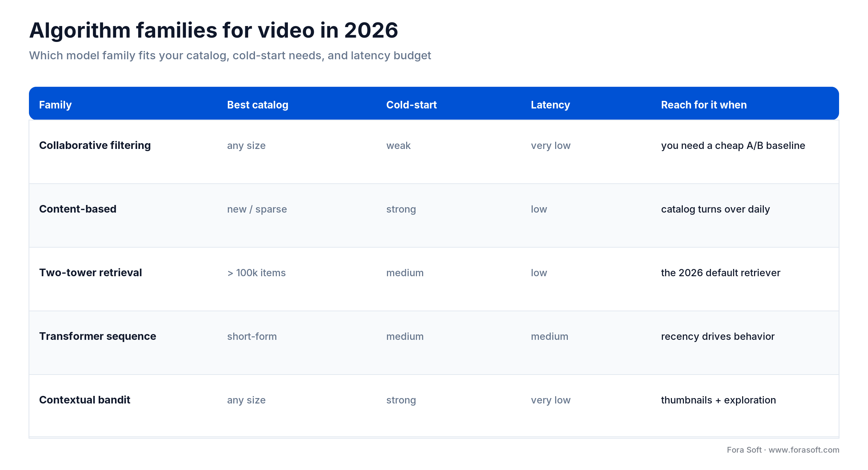Click 'strong' cold-start in Contextual bandit row
This screenshot has height=470, width=868.
click(401, 400)
